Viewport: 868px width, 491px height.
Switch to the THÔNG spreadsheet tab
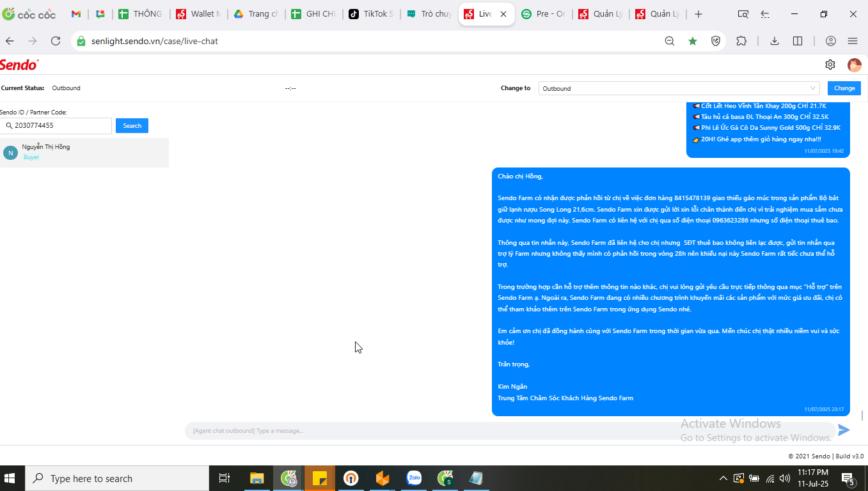(141, 14)
